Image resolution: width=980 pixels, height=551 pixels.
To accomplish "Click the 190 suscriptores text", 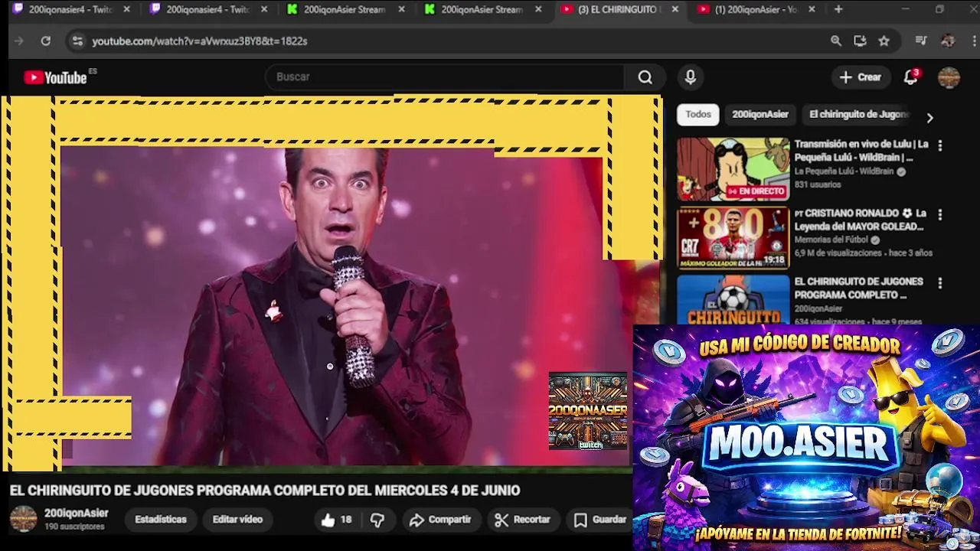I will click(74, 527).
